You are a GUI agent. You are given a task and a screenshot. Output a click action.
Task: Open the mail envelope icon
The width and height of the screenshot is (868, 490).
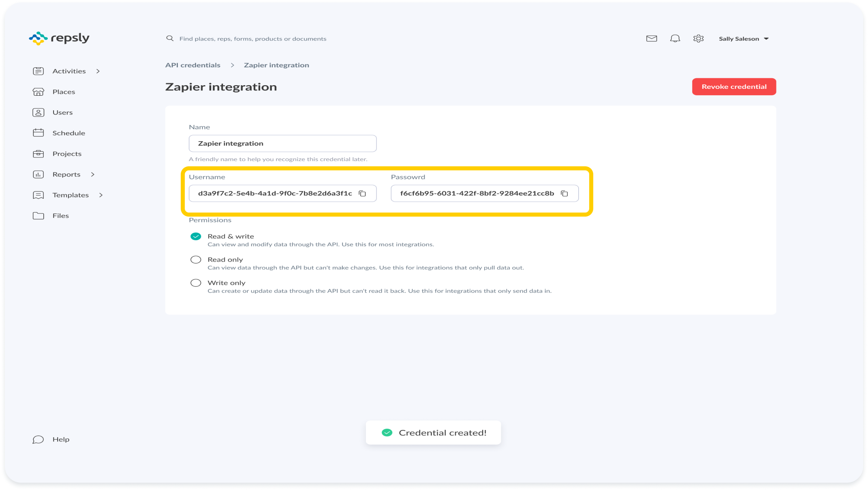652,39
